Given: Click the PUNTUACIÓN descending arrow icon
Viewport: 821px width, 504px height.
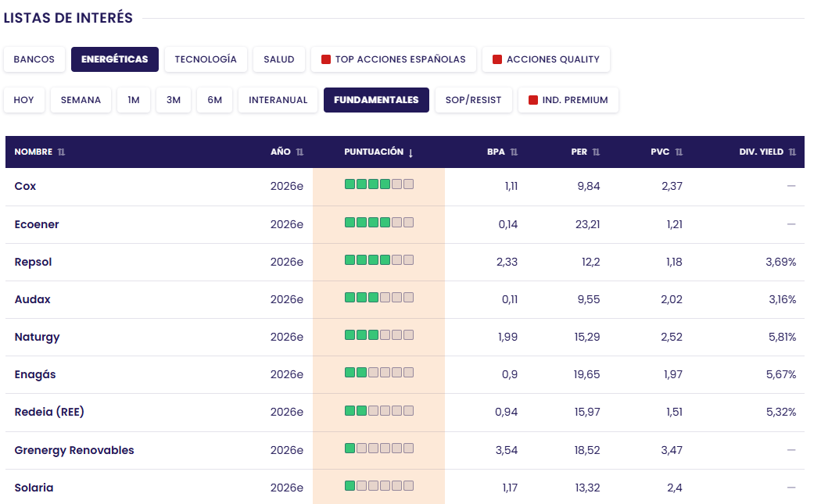Looking at the screenshot, I should pos(410,152).
